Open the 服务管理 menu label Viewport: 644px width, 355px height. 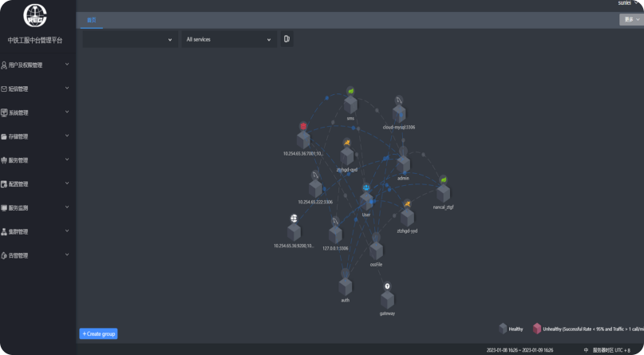18,160
